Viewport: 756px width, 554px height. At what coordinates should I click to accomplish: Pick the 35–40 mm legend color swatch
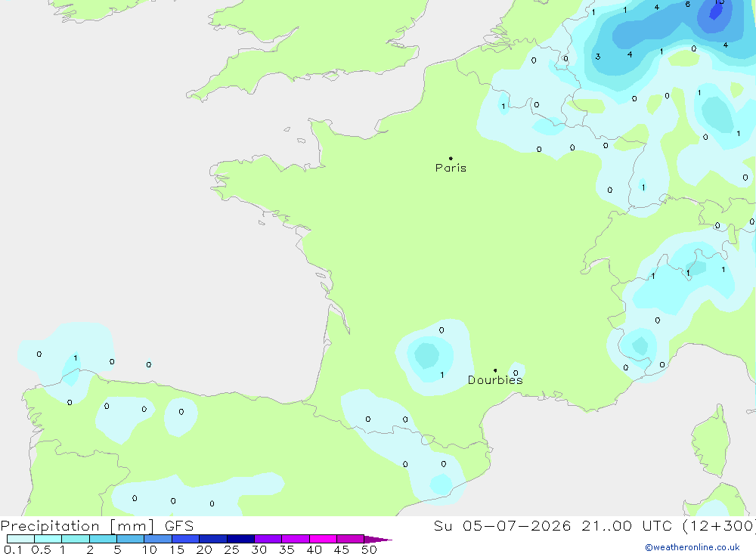coord(296,539)
